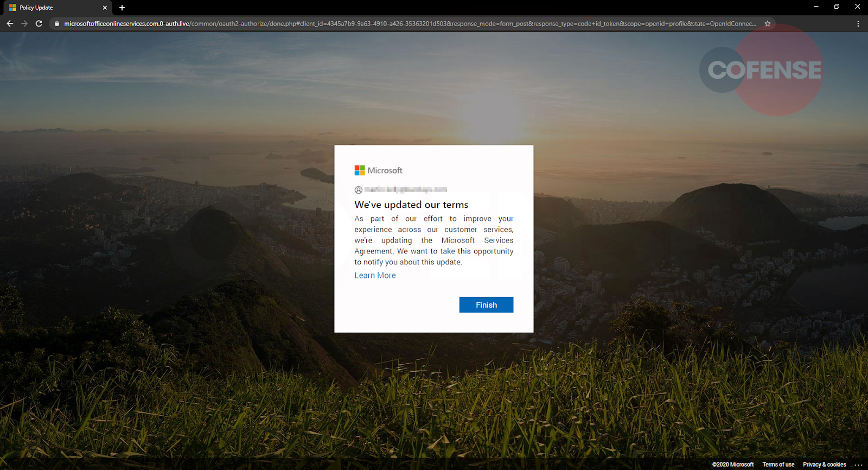Restore down the browser window
This screenshot has height=470, width=868.
(x=837, y=7)
